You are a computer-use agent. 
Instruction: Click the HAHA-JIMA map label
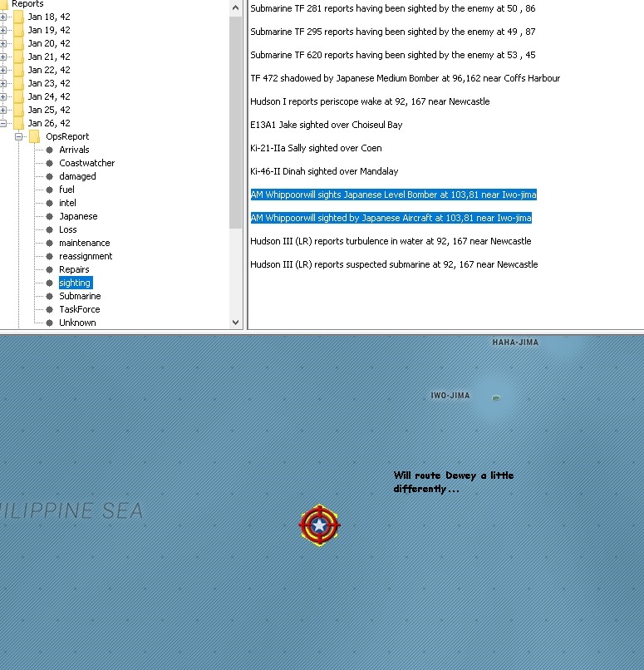click(515, 342)
